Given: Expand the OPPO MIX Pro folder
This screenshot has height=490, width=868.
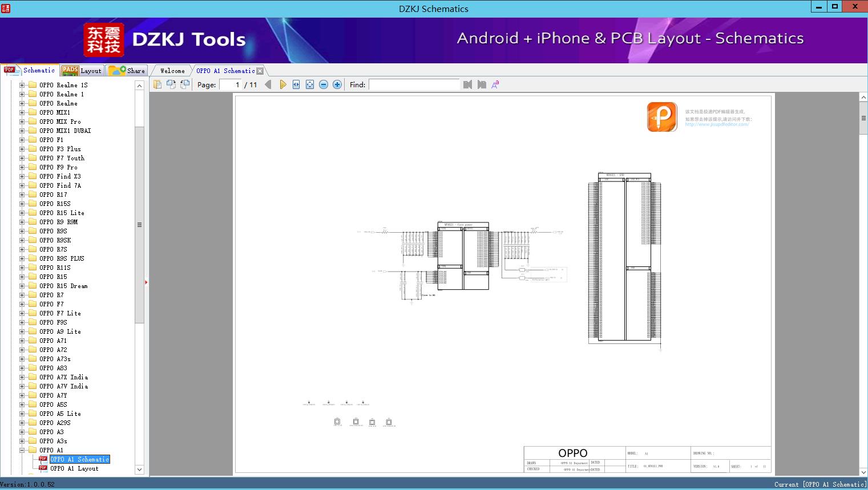Looking at the screenshot, I should (x=22, y=122).
